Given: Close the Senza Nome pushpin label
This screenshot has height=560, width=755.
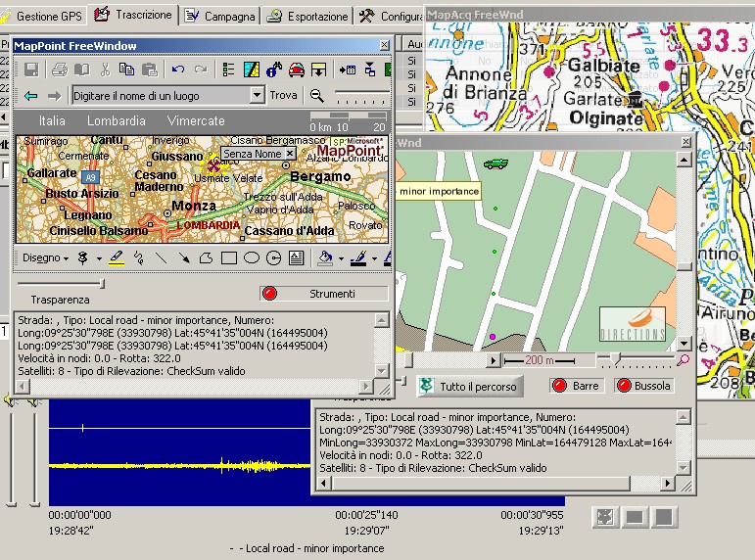Looking at the screenshot, I should tap(290, 154).
